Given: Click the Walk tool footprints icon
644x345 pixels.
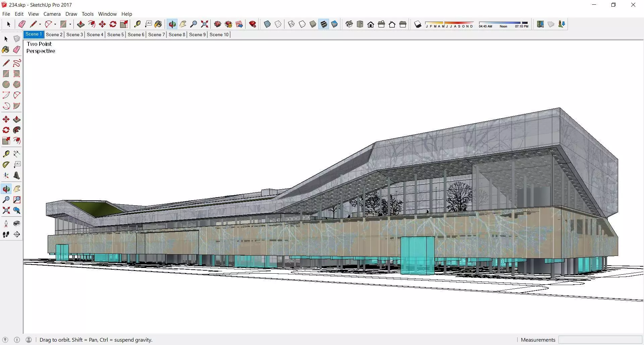Looking at the screenshot, I should pos(6,234).
